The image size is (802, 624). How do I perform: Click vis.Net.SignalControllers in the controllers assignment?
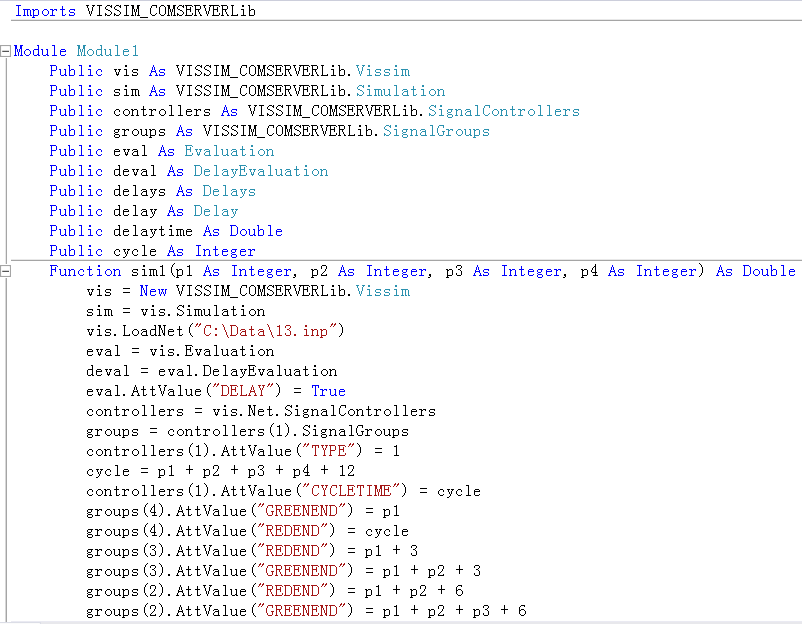click(324, 411)
